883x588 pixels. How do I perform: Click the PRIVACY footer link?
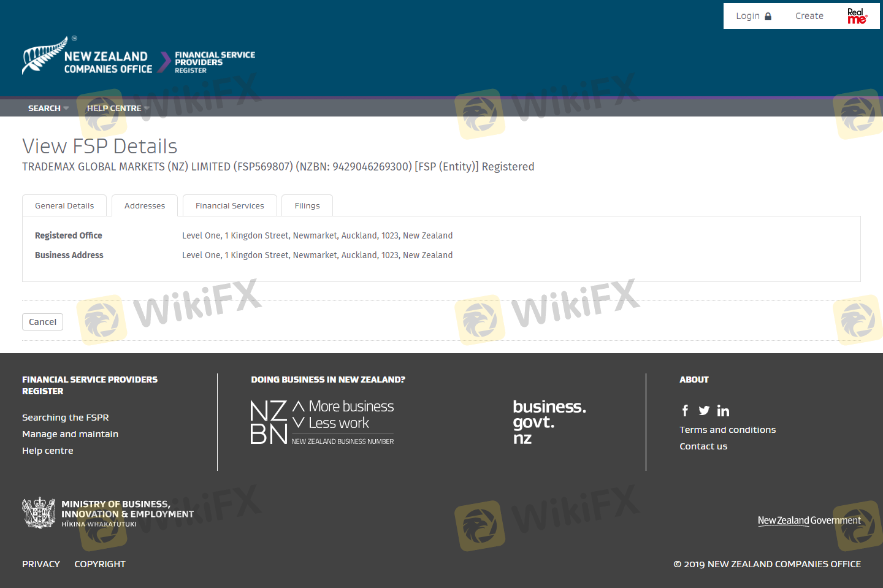click(x=41, y=564)
